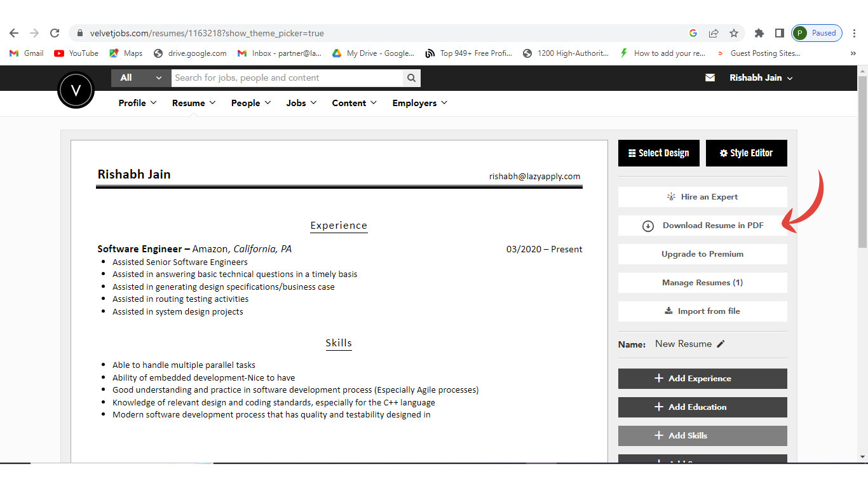Open the messages envelope icon
Viewport: 868px width, 488px height.
point(710,78)
